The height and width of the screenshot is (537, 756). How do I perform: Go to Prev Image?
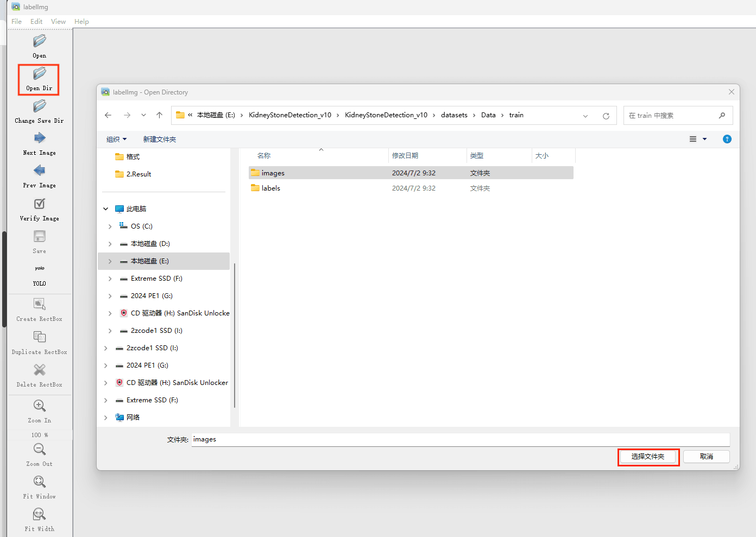coord(39,171)
